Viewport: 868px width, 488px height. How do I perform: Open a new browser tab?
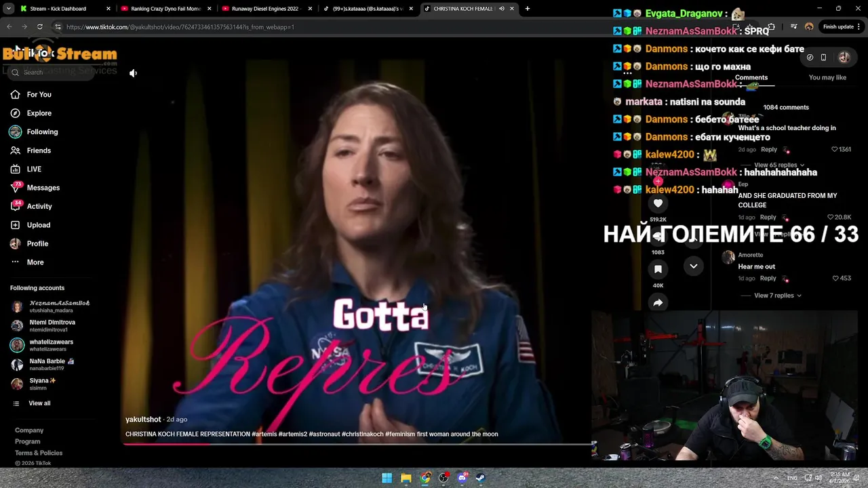point(528,9)
